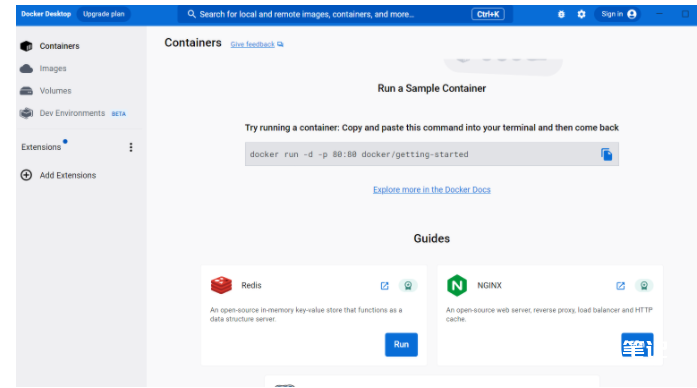This screenshot has width=697, height=388.
Task: Open the Give feedback link
Action: [252, 44]
